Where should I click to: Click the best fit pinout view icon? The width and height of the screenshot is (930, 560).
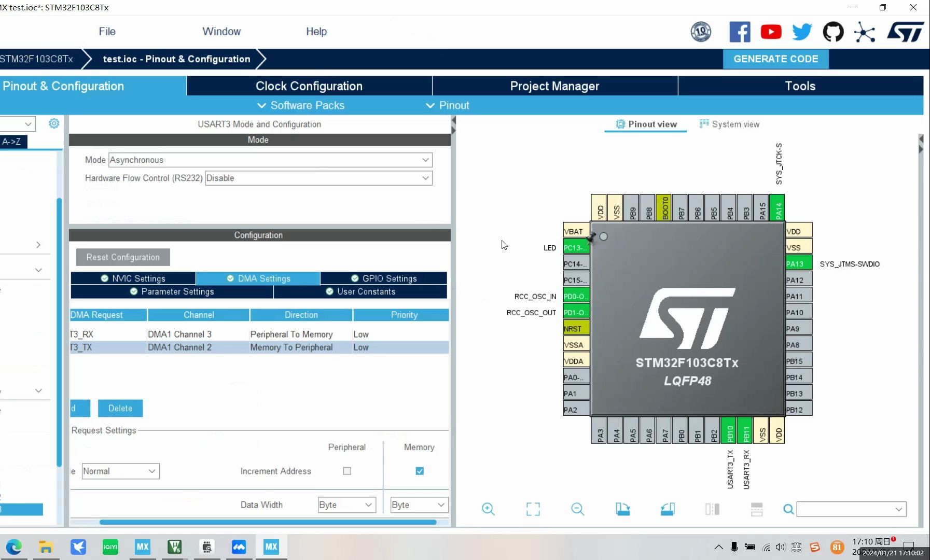(533, 509)
